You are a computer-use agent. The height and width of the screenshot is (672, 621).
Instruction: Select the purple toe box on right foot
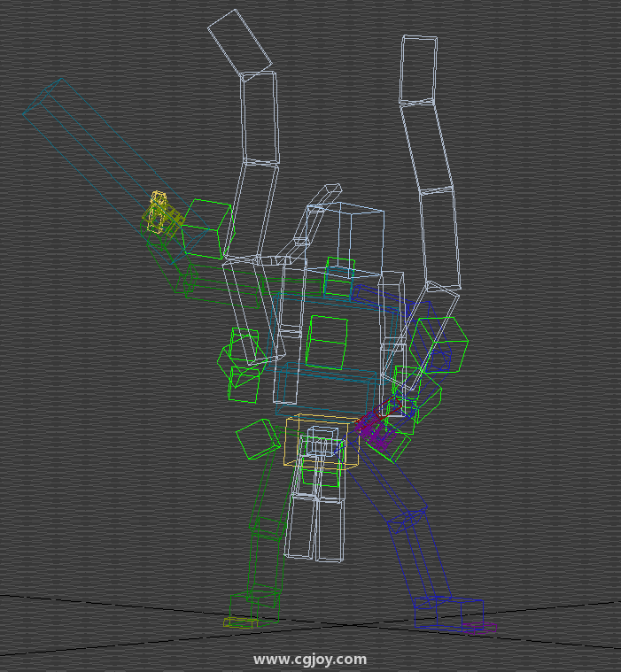coord(479,628)
